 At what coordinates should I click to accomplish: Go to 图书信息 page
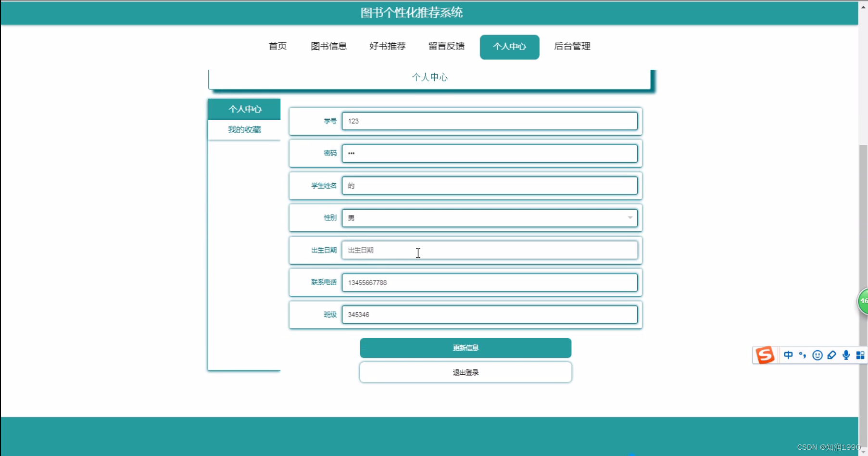point(329,46)
